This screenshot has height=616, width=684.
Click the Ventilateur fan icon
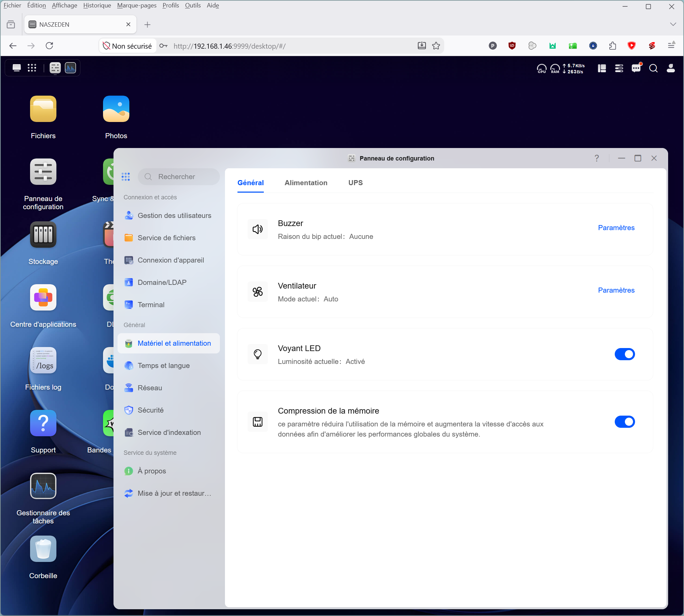point(258,292)
